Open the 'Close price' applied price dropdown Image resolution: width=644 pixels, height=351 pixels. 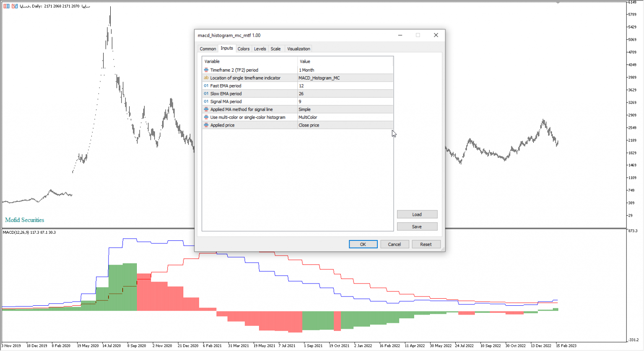[344, 125]
